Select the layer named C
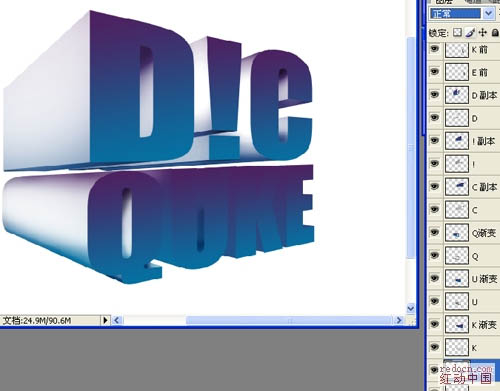 [463, 210]
